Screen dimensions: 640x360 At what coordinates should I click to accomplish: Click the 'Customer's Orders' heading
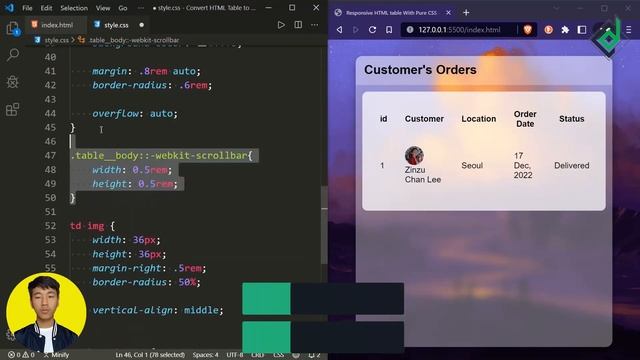(420, 70)
